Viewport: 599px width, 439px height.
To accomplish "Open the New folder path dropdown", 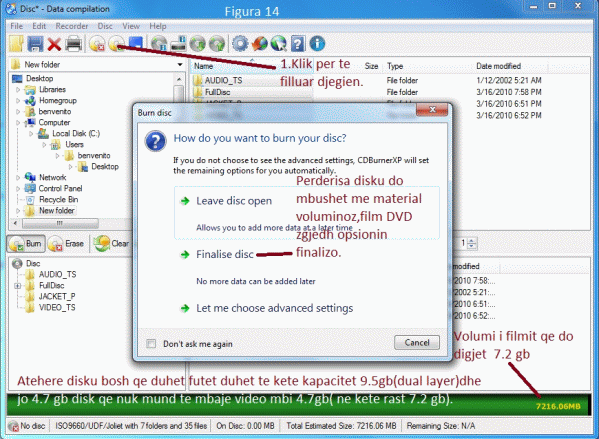I will 180,65.
